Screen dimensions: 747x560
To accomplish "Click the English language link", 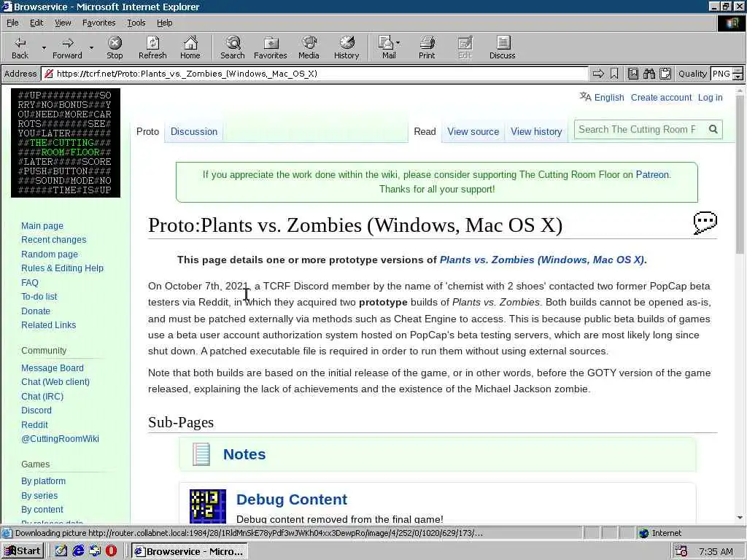I will click(609, 98).
